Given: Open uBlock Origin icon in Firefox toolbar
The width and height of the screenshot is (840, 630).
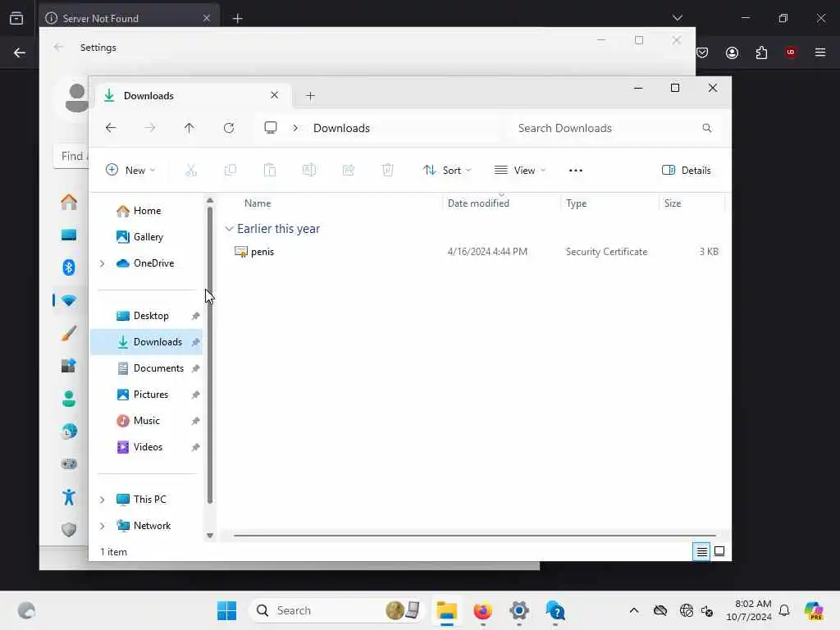Looking at the screenshot, I should [791, 52].
